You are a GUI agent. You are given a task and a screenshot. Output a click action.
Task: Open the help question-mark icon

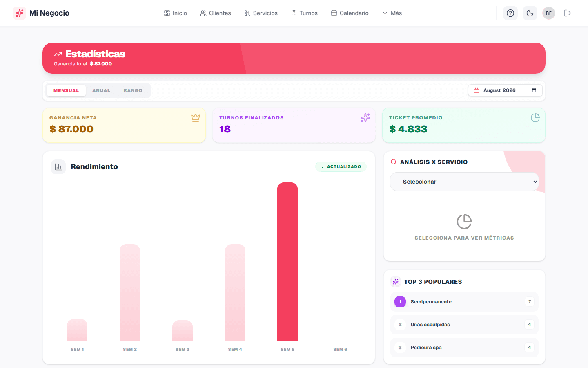pos(510,13)
